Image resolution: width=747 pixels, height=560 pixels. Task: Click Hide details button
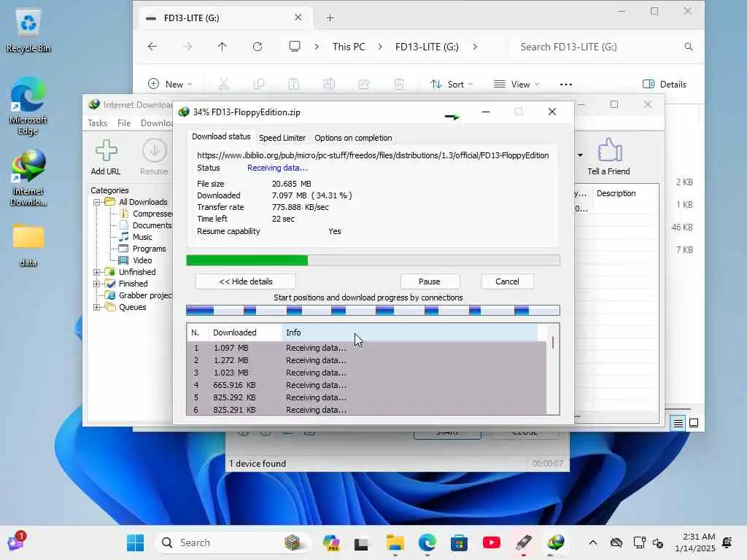tap(246, 281)
